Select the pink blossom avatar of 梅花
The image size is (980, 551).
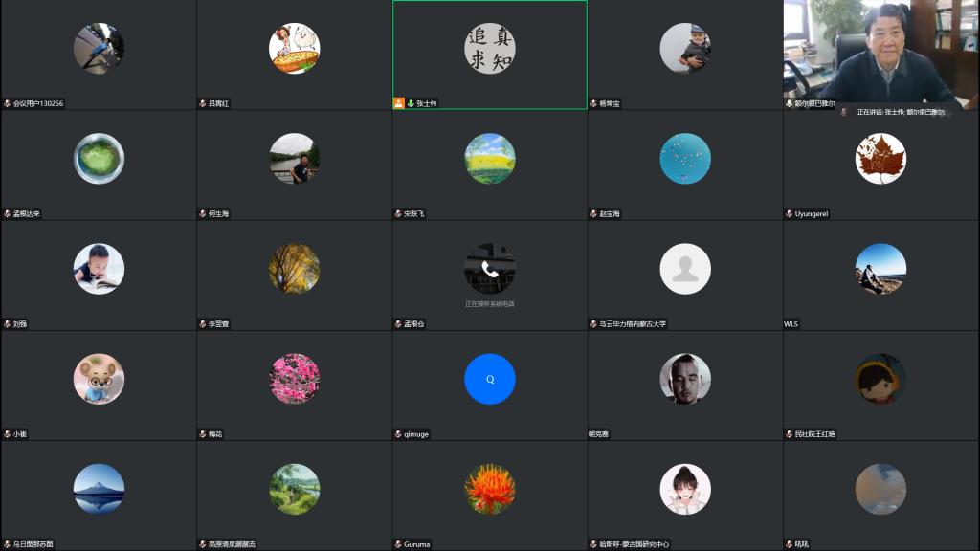(x=294, y=379)
